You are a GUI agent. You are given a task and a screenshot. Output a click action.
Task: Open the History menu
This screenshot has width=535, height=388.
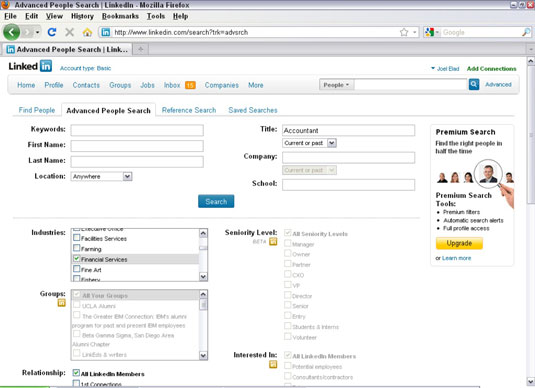pyautogui.click(x=82, y=16)
